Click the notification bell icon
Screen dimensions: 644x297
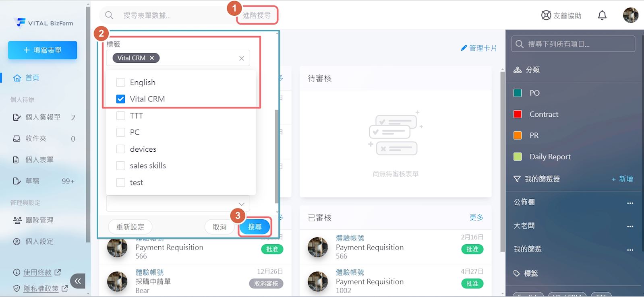coord(602,15)
